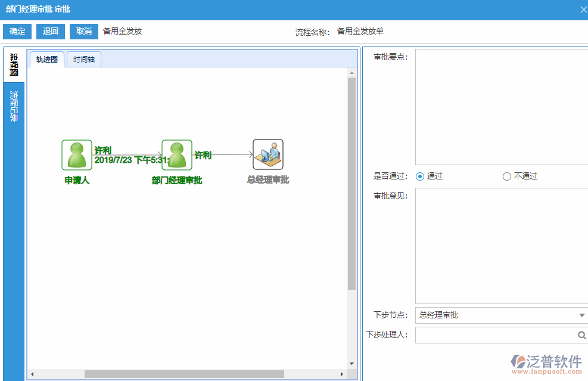
Task: Switch to the 时间轴 tab
Action: (83, 59)
